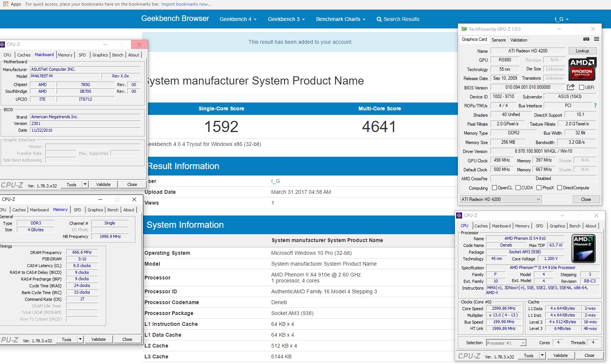Click the L3 Cache value 6144 KB
The height and width of the screenshot is (364, 611).
tap(281, 357)
